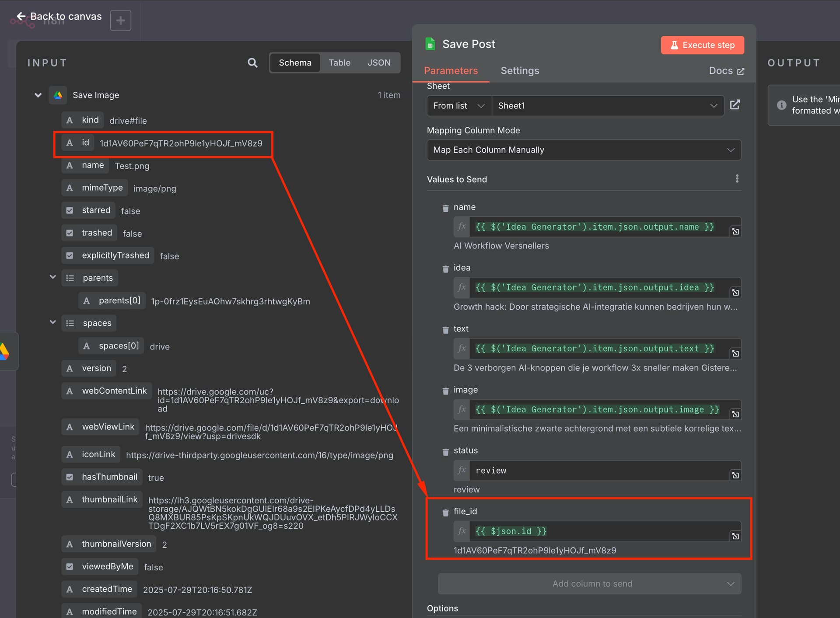Expand expression editor for file_id field
840x618 pixels.
coord(735,536)
